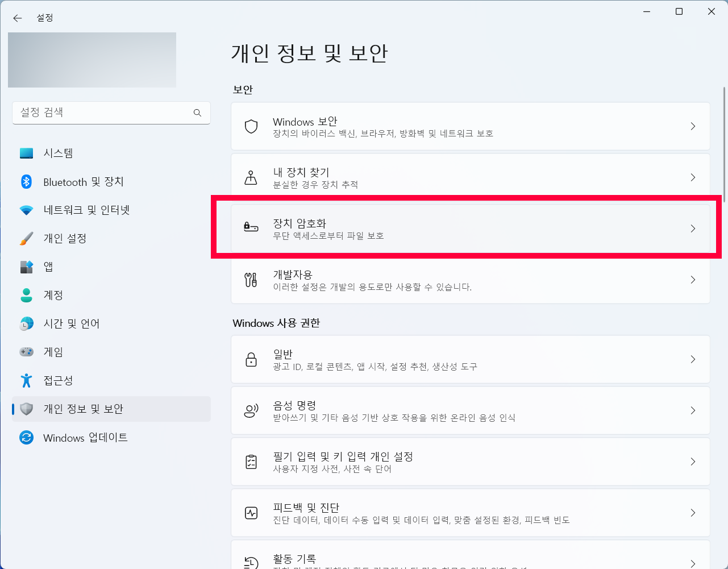728x569 pixels.
Task: Select 게임 sidebar label
Action: click(53, 352)
